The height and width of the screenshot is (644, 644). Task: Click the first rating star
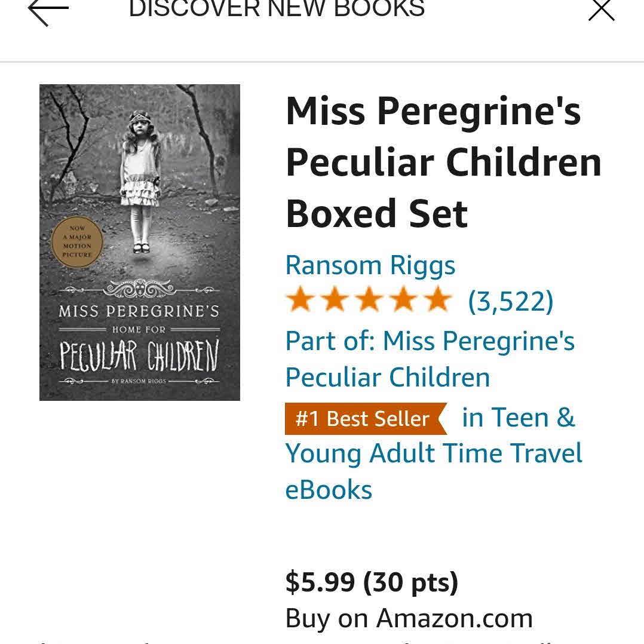pyautogui.click(x=299, y=300)
